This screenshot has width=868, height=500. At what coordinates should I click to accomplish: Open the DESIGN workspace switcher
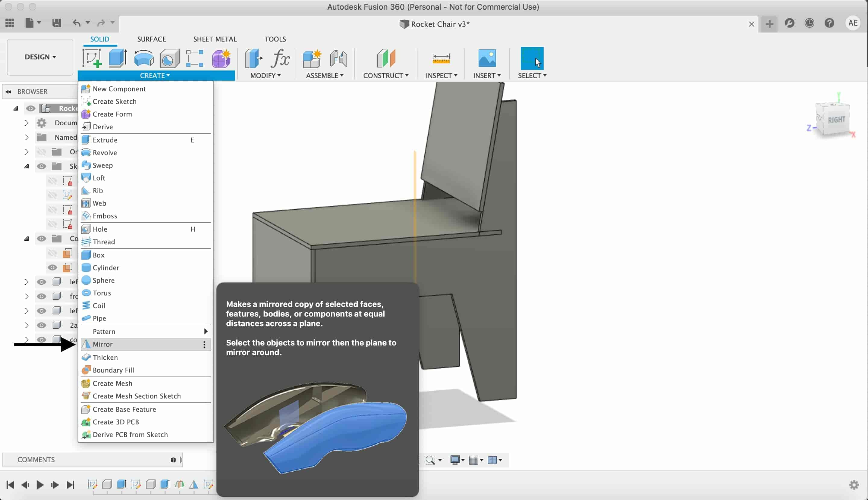[40, 57]
